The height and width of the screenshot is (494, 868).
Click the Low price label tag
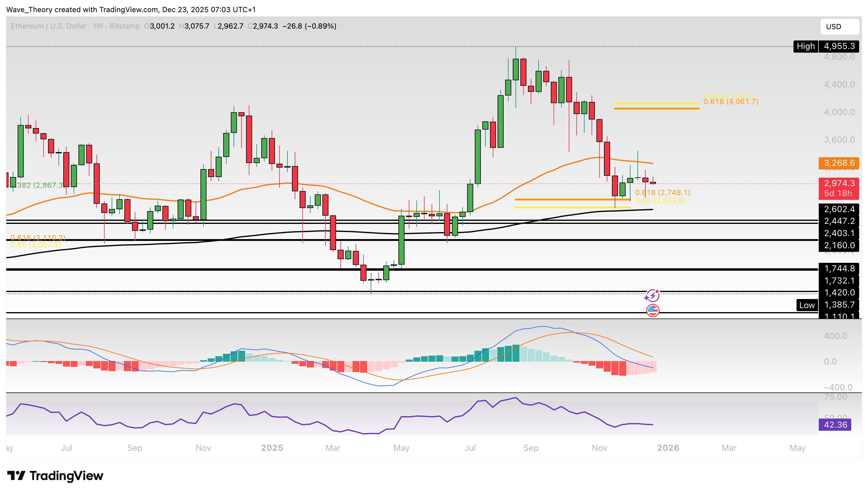coord(807,305)
